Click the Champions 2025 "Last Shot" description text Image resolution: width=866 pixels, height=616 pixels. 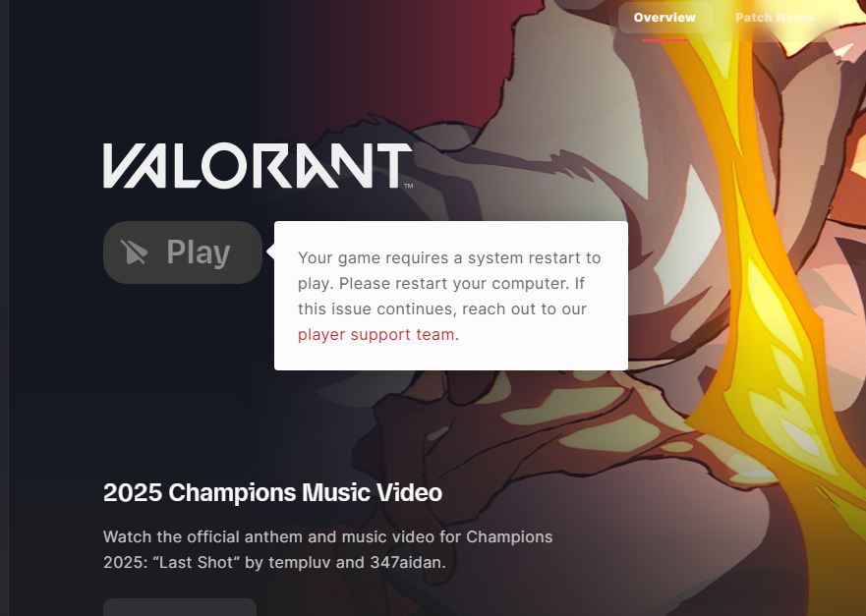[328, 550]
